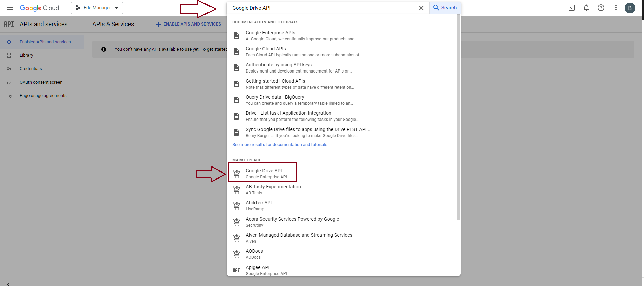Select Apigee API marketplace result
Viewport: 644px width, 286px height.
coord(342,270)
